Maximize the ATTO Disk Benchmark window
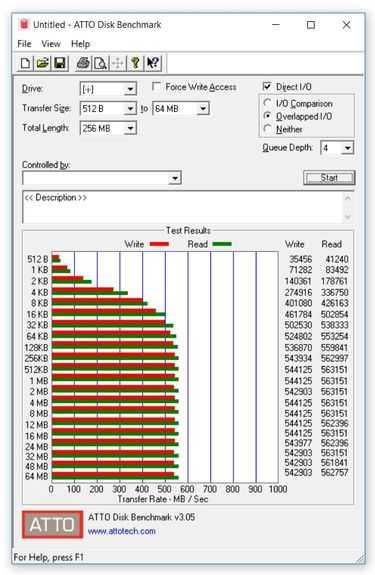Image resolution: width=375 pixels, height=575 pixels. [x=310, y=25]
